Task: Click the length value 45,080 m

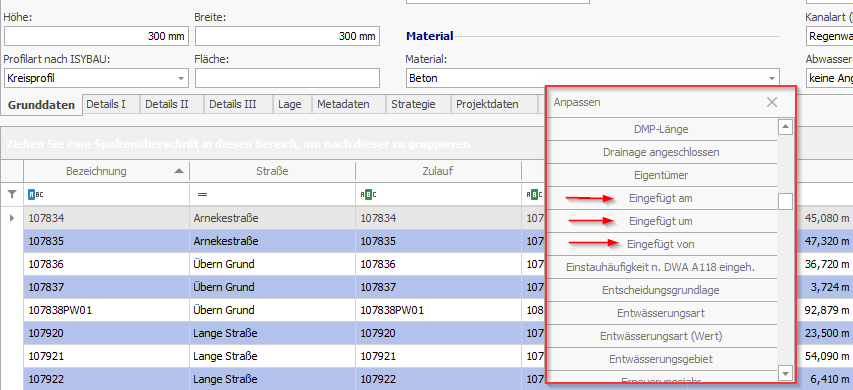Action: pyautogui.click(x=826, y=218)
